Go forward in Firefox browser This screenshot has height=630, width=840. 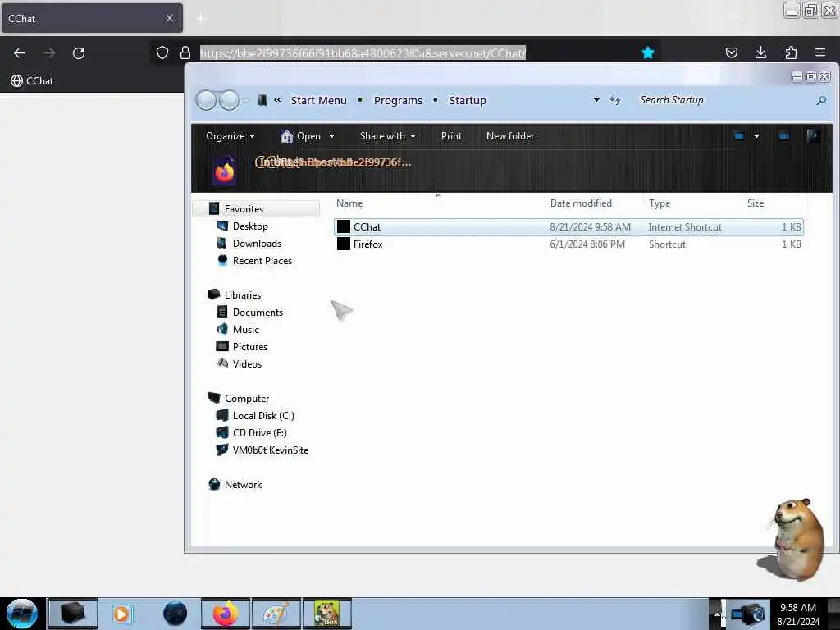[x=49, y=53]
